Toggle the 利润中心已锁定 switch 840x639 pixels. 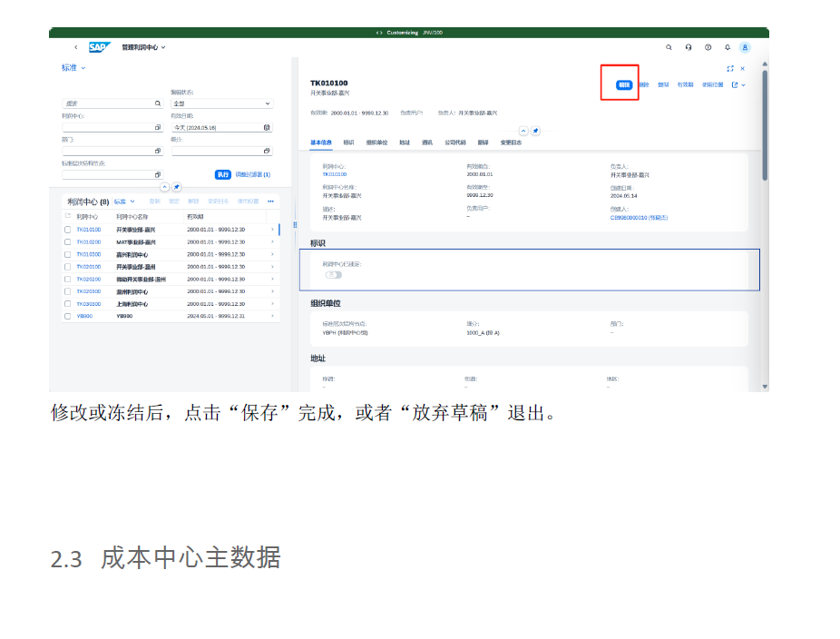point(333,274)
